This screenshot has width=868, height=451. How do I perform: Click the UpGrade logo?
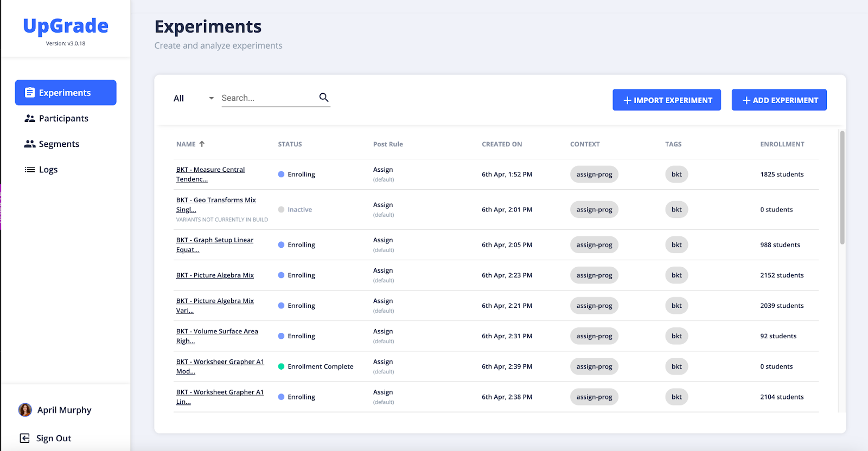66,26
